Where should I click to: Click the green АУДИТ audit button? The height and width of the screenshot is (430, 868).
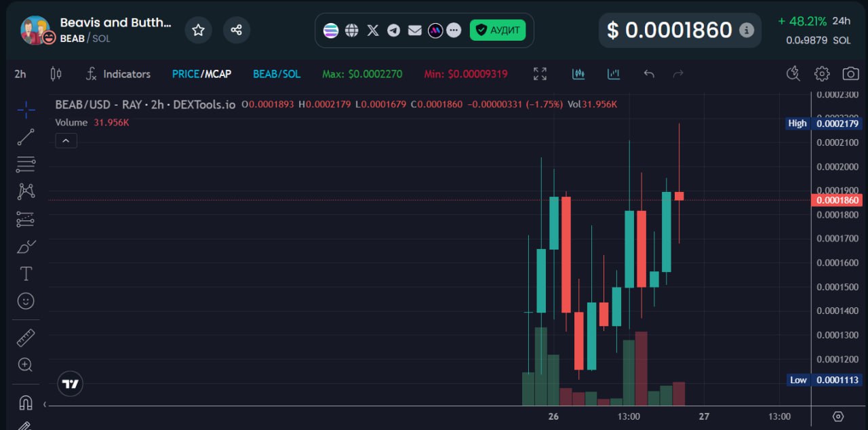[x=498, y=30]
